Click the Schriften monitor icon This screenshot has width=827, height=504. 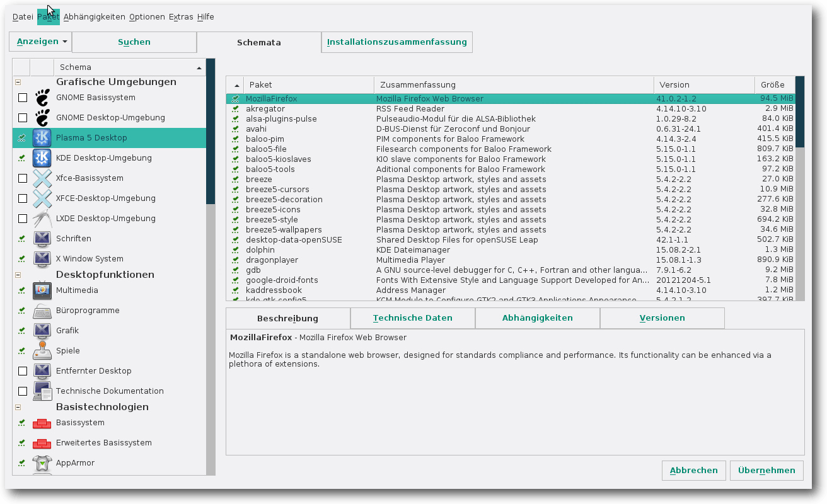[x=42, y=239]
